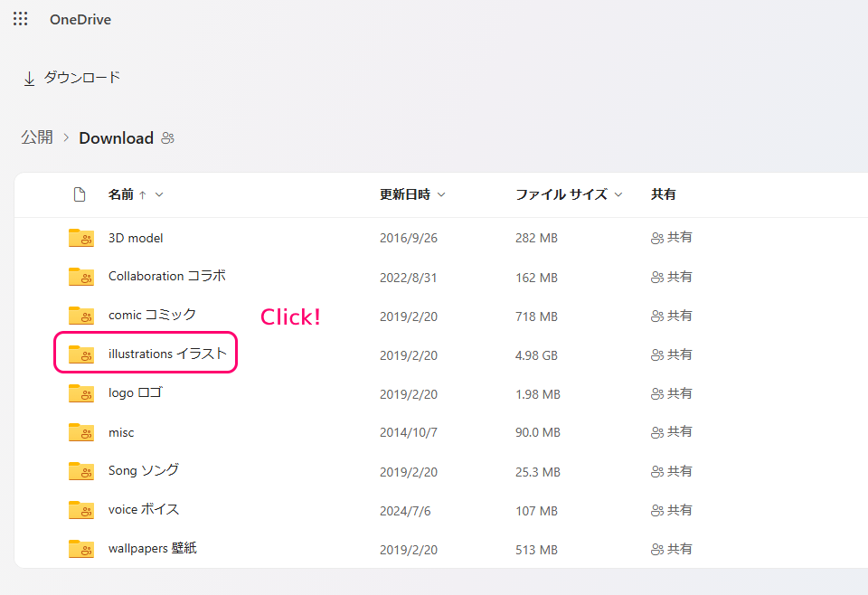Click the size 513 MB
This screenshot has height=595, width=868.
pos(536,550)
